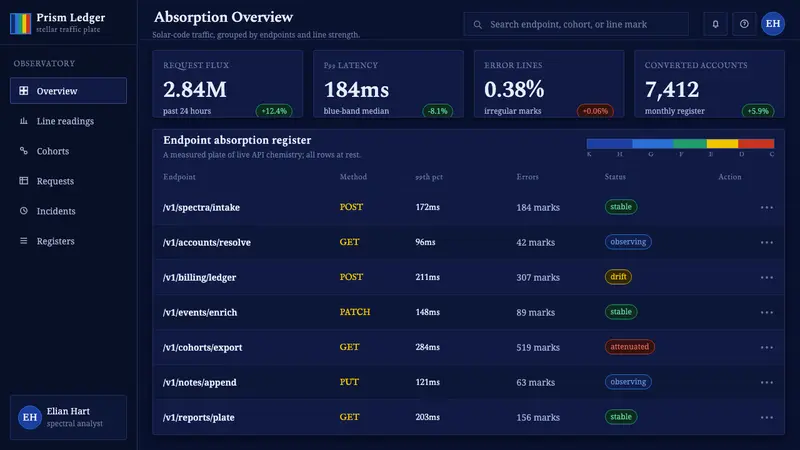Open Line readings section
Screen dimensions: 800x450
[x=68, y=121]
